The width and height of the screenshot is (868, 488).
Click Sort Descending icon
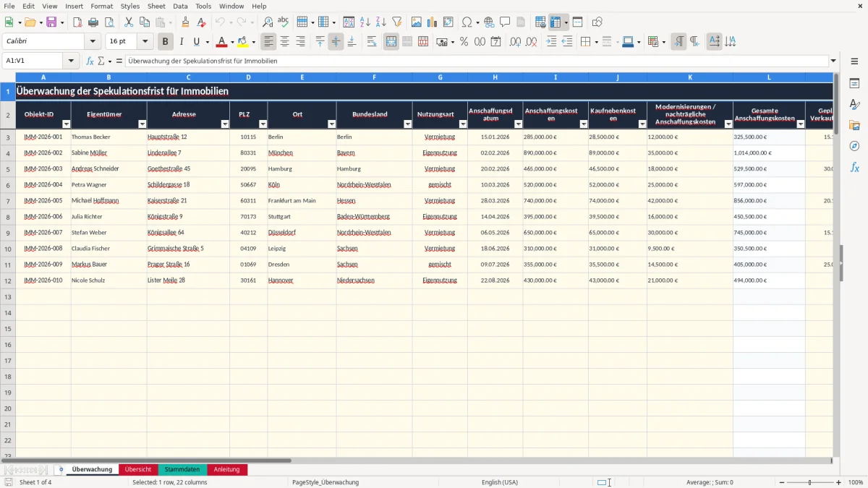tap(381, 22)
